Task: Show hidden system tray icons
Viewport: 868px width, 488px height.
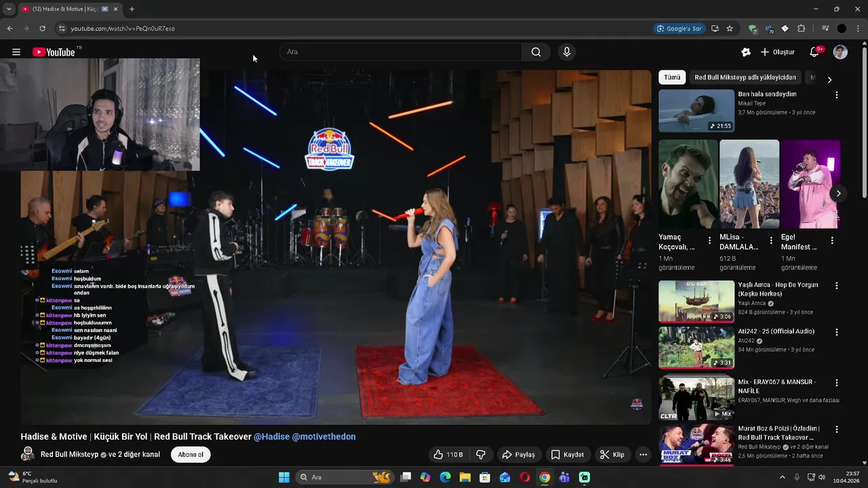Action: click(782, 477)
